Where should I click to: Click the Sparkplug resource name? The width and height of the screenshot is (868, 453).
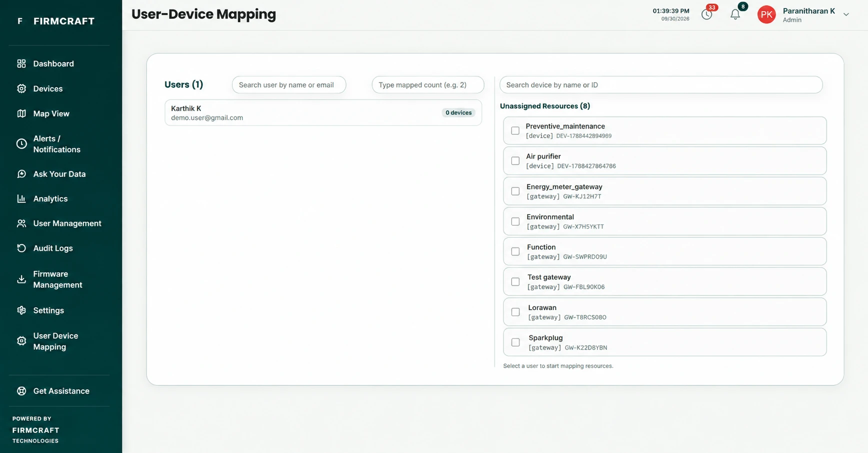[x=545, y=337]
